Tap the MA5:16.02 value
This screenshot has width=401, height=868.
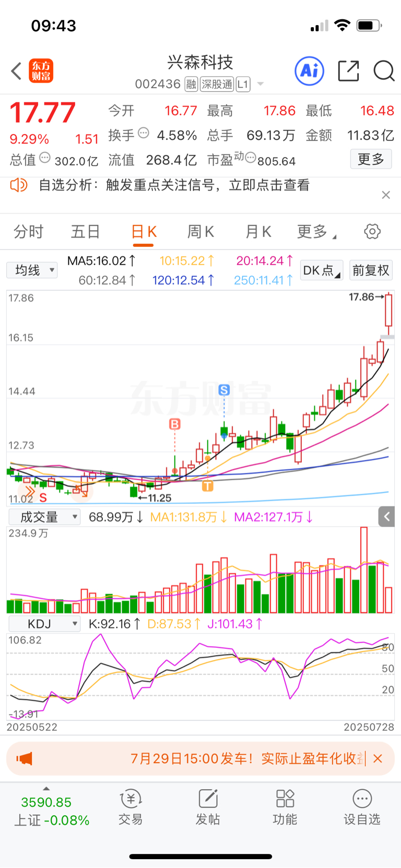pyautogui.click(x=102, y=260)
